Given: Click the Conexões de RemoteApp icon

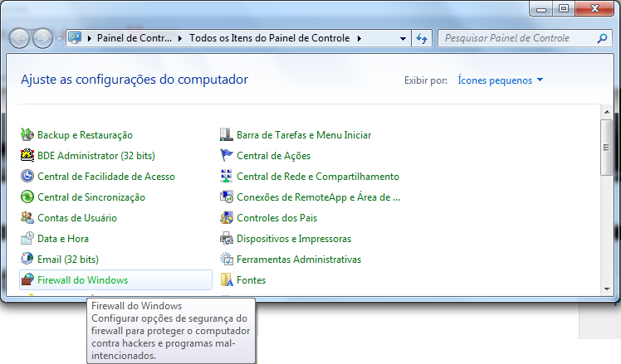Looking at the screenshot, I should coord(227,197).
